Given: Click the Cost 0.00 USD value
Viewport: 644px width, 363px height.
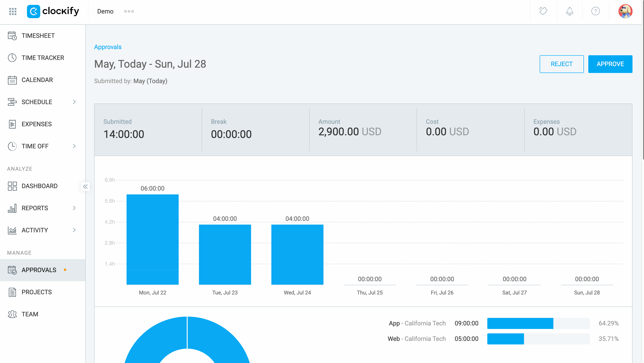Looking at the screenshot, I should (447, 132).
